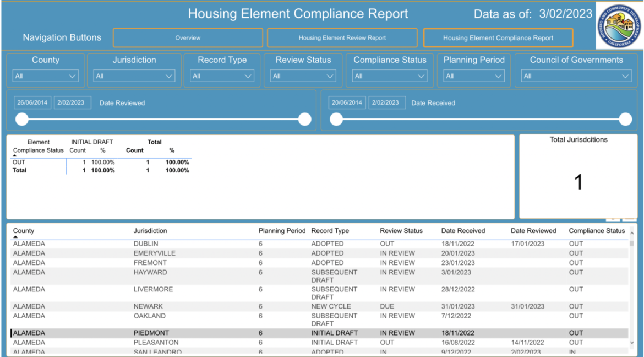Open the Compliance Status filter dropdown

click(390, 76)
